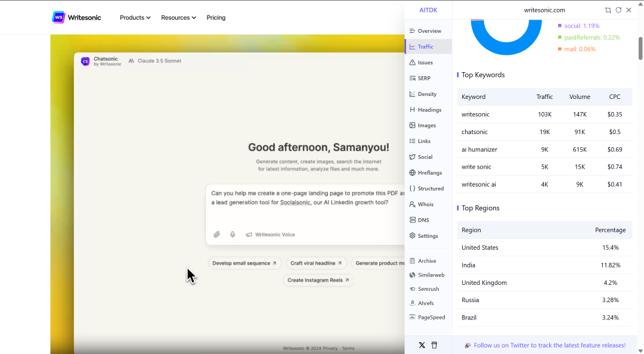Screen dimensions: 644x354
Task: Click Craft viral headline suggestion
Action: coord(316,263)
